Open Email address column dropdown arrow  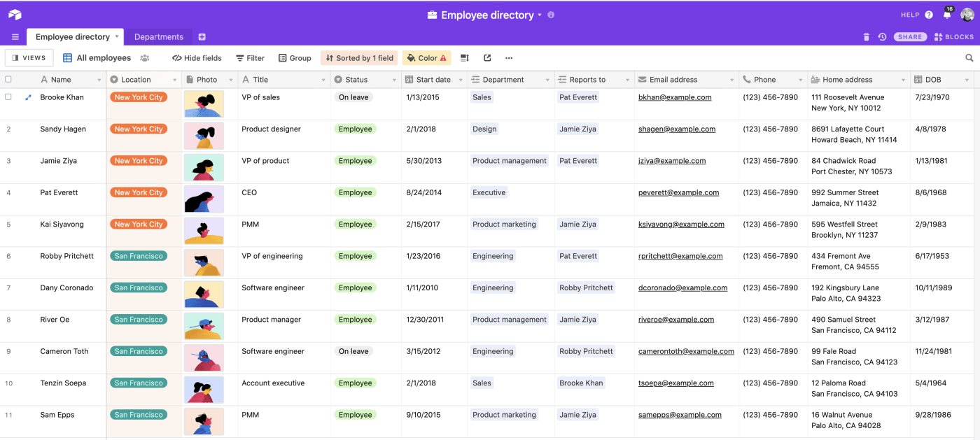[x=731, y=80]
